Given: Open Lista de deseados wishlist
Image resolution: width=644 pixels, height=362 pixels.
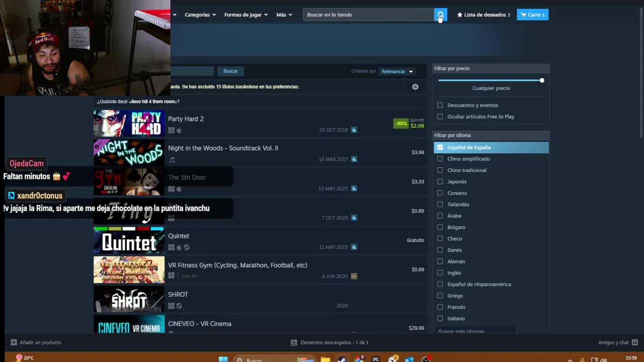Looking at the screenshot, I should tap(484, 15).
